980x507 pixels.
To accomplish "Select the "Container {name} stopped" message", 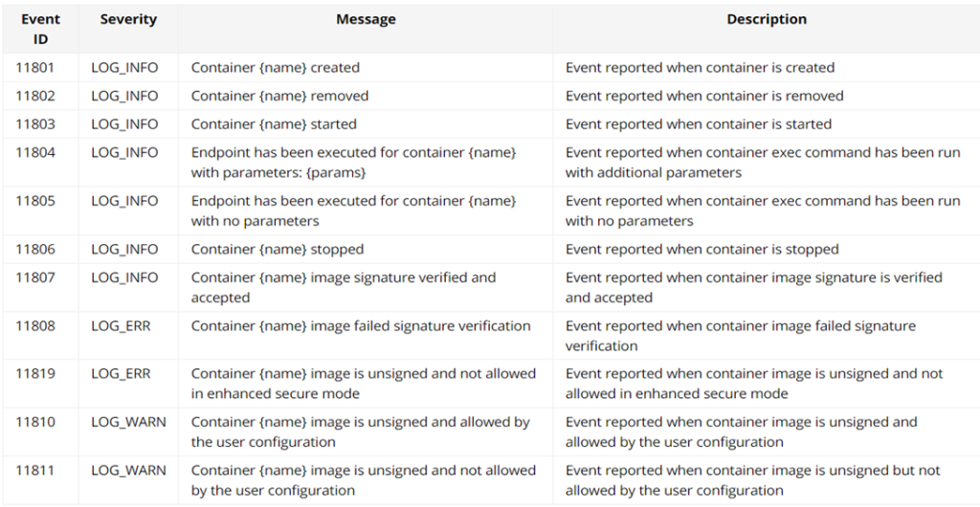I will click(x=278, y=250).
